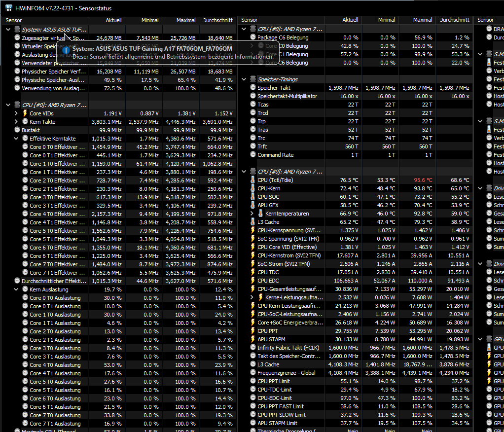Click lightning icon beside CPU TDC
The height and width of the screenshot is (432, 504).
pos(252,272)
